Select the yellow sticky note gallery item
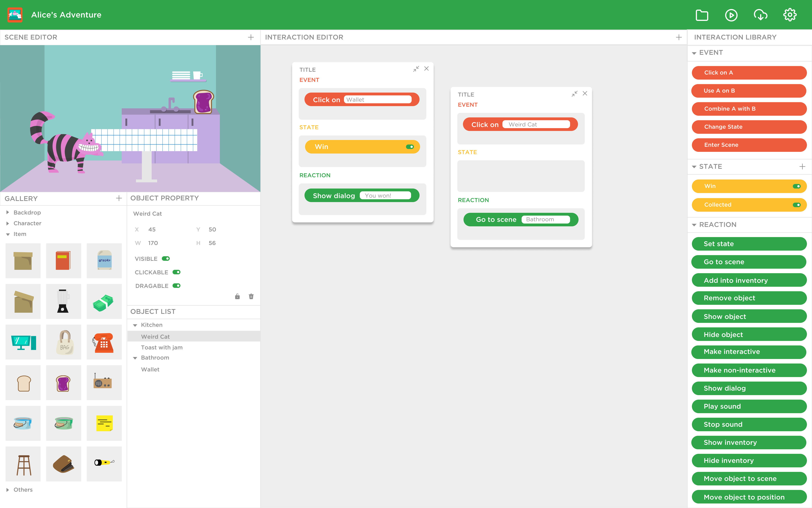This screenshot has width=812, height=508. pyautogui.click(x=104, y=423)
